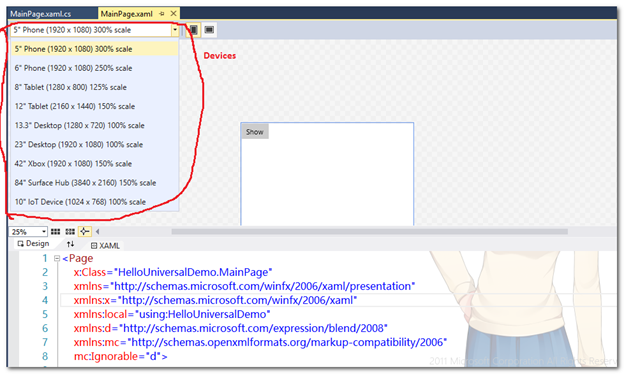This screenshot has height=374, width=624.
Task: Choose 12" Tablet 150% scale option
Action: point(94,106)
